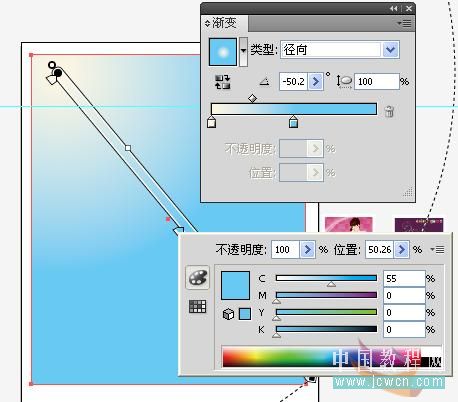
Task: Click the gradient slider bar in panel
Action: click(x=294, y=109)
